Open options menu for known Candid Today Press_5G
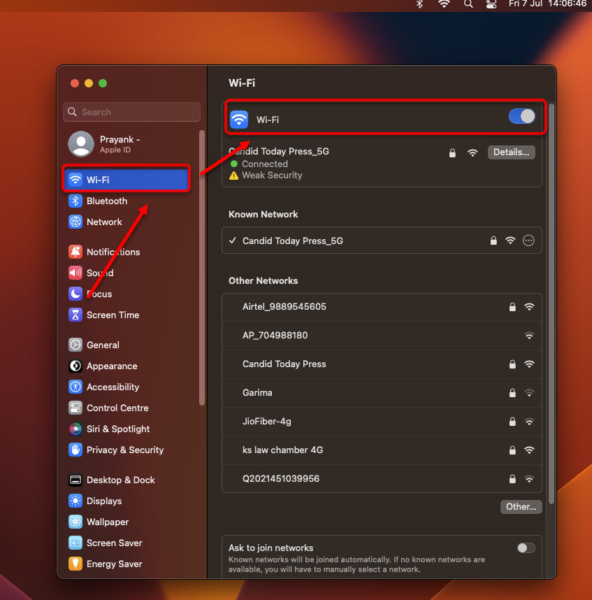The height and width of the screenshot is (600, 592). point(528,241)
